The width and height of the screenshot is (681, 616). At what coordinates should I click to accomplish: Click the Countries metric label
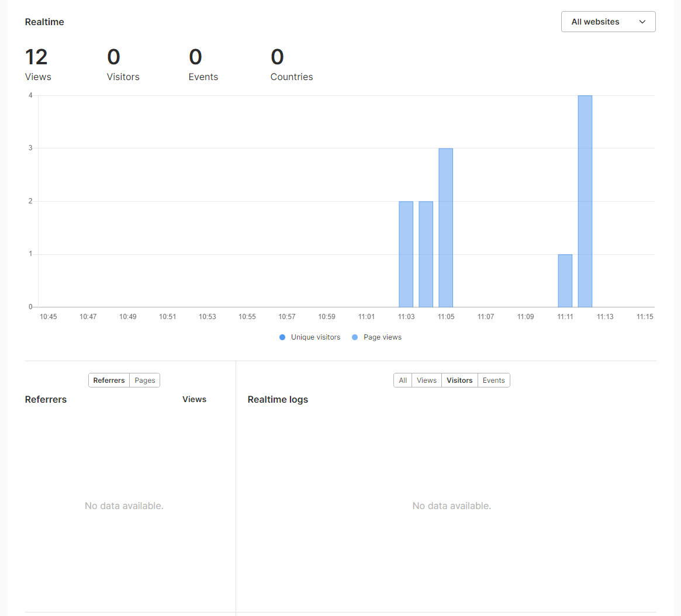point(292,77)
